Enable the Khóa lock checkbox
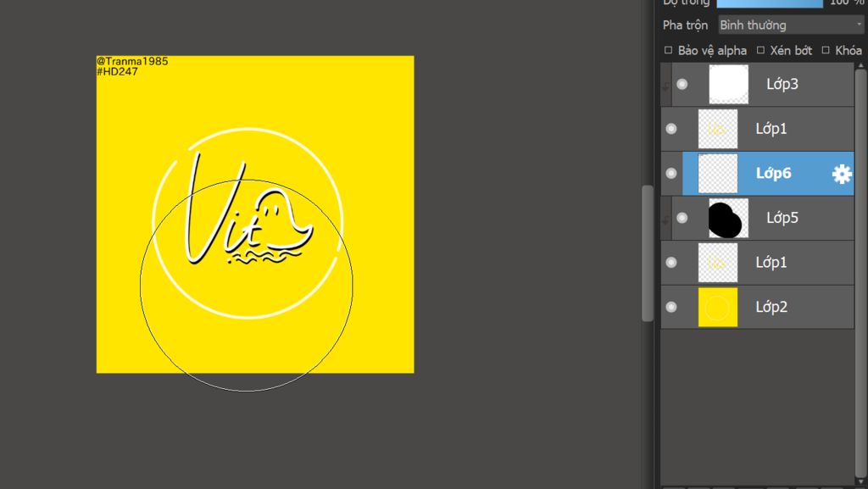 (x=826, y=50)
